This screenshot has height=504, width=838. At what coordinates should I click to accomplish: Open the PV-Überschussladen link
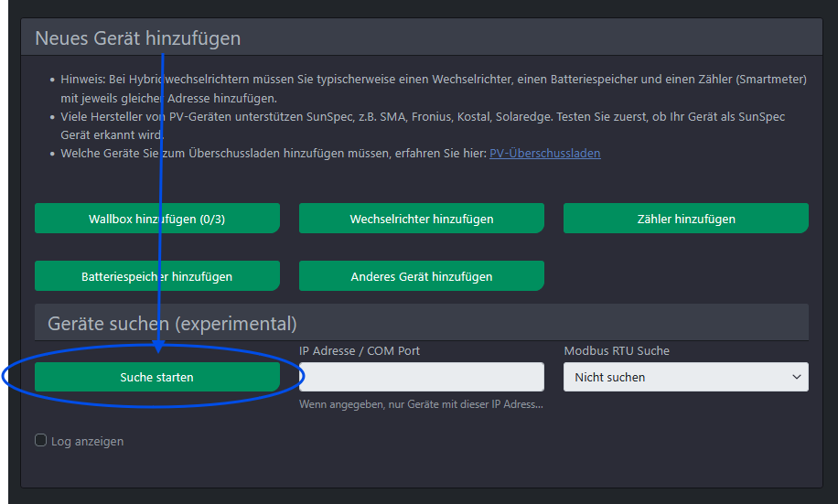pyautogui.click(x=544, y=153)
